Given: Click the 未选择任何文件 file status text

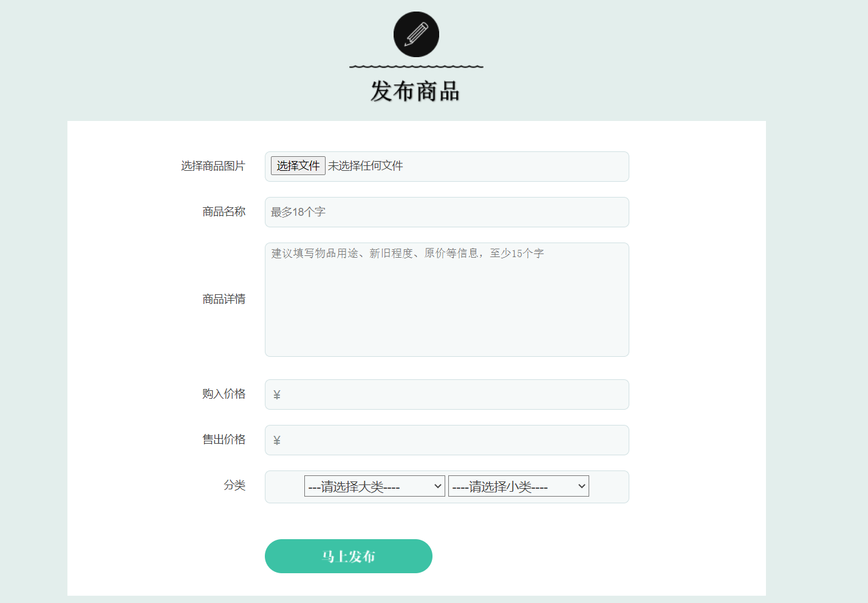Looking at the screenshot, I should coord(365,165).
